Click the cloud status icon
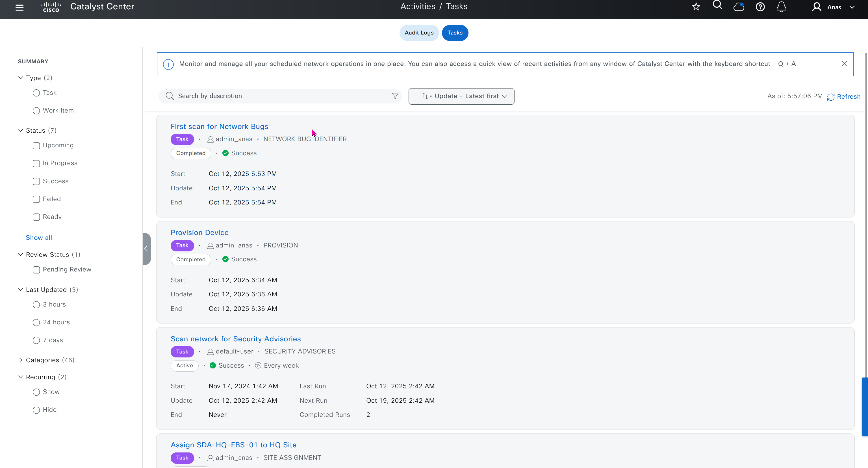Image resolution: width=868 pixels, height=468 pixels. pyautogui.click(x=738, y=7)
